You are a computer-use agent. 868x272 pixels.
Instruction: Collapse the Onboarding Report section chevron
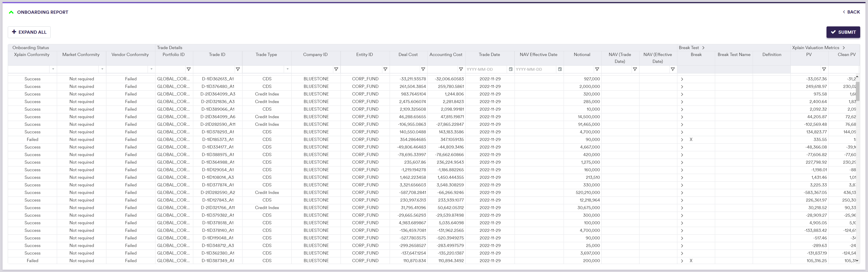point(11,12)
